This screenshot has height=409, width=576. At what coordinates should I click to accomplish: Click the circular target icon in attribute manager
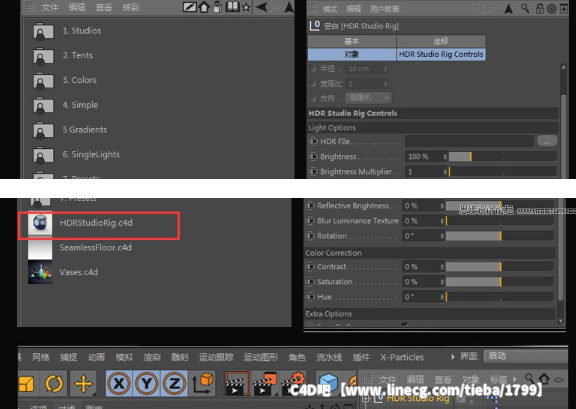click(551, 9)
